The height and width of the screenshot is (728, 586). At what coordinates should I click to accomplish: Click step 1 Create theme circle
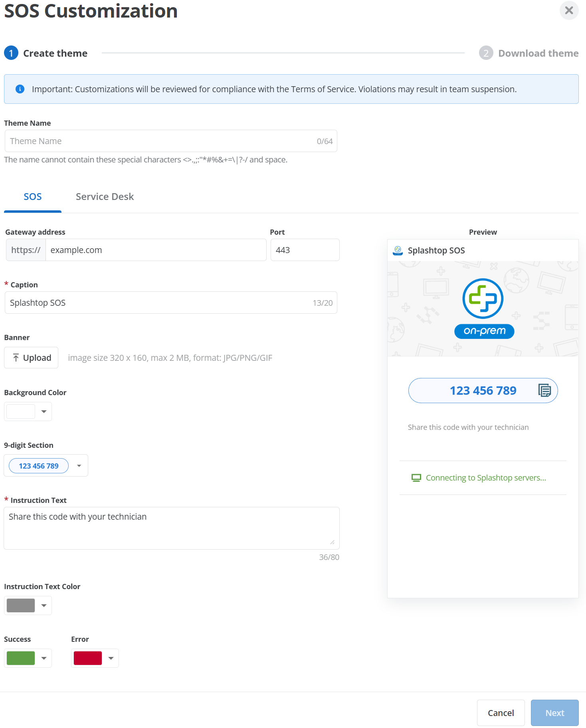(x=11, y=53)
